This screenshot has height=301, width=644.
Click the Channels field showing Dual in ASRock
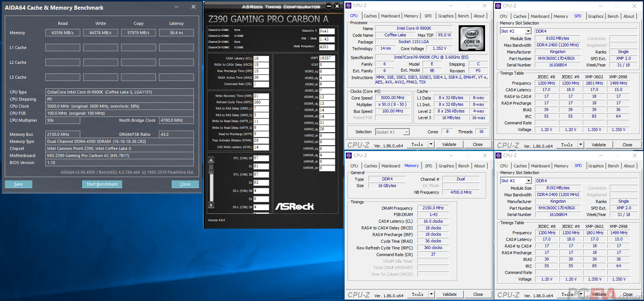point(327,31)
